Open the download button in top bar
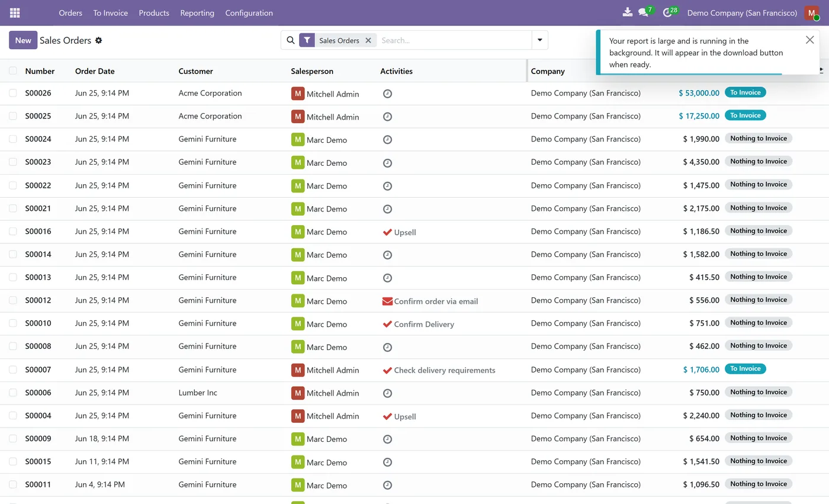 coord(628,12)
